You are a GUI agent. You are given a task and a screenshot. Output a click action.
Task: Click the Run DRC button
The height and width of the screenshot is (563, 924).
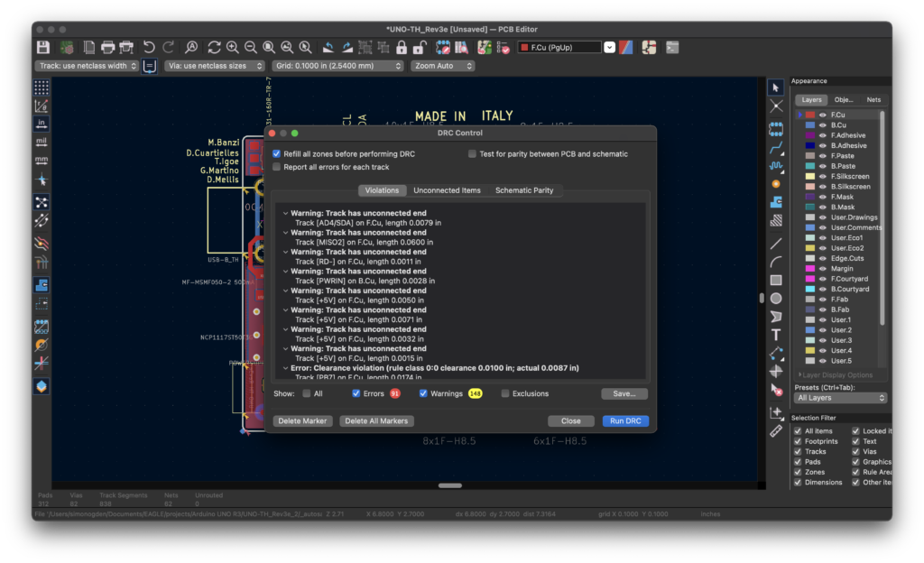point(625,421)
